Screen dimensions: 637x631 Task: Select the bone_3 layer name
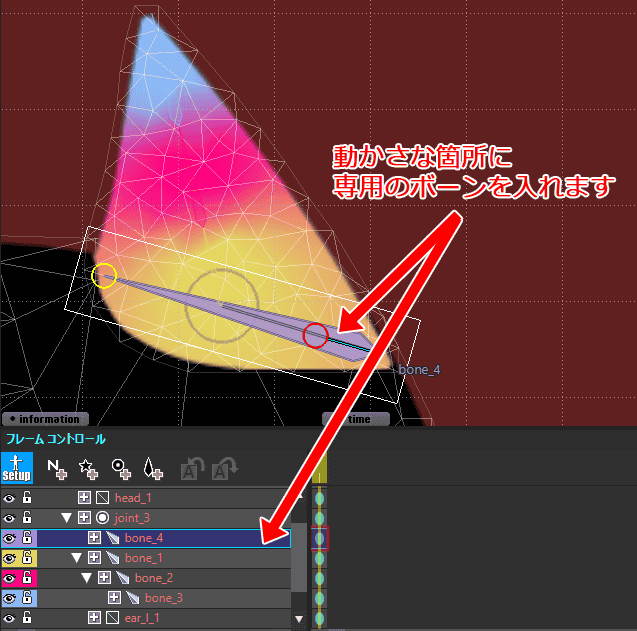(x=164, y=598)
